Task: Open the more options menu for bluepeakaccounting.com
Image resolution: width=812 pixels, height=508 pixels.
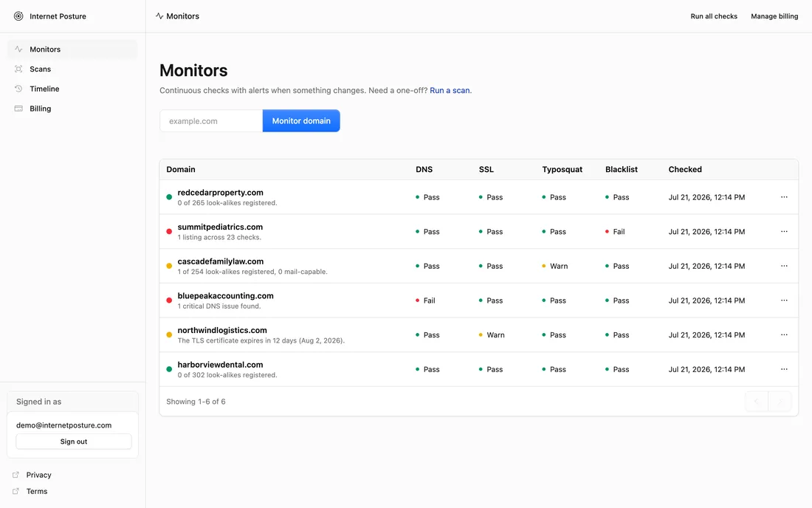Action: tap(784, 301)
